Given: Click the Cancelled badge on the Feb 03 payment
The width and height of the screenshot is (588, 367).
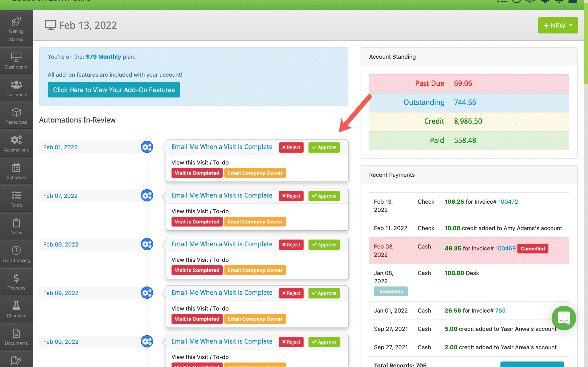Looking at the screenshot, I should click(533, 248).
